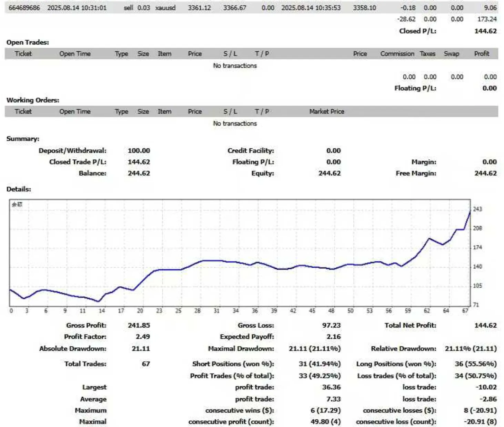Select the largest profit trade value 36.36
504x427 pixels.
(331, 387)
